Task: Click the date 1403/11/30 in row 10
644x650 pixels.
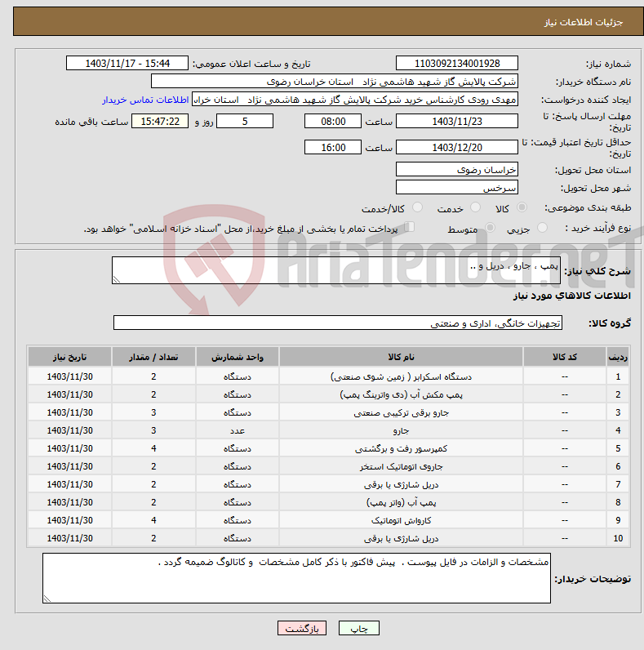Action: click(69, 538)
